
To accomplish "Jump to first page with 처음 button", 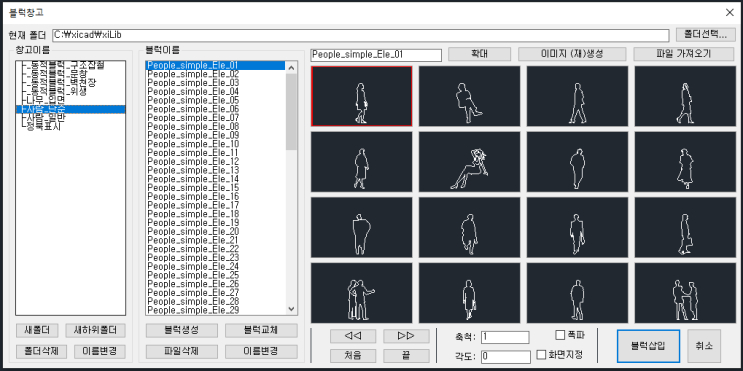I will pos(353,356).
